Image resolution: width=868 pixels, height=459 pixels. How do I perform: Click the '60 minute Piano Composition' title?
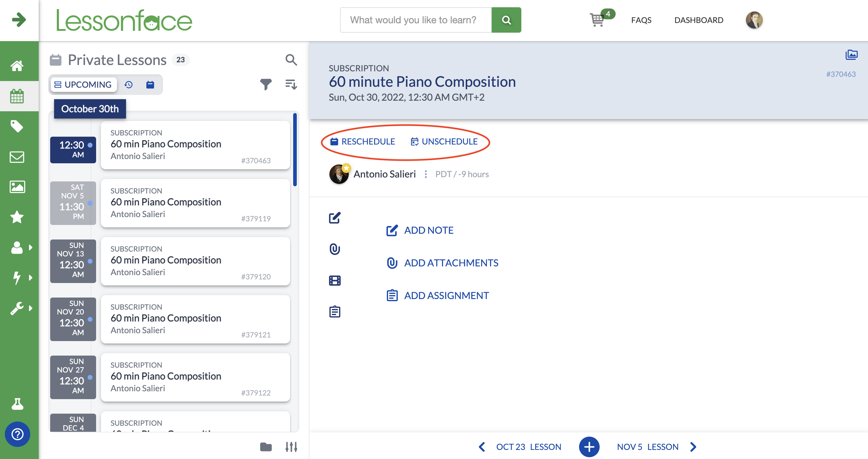[422, 82]
